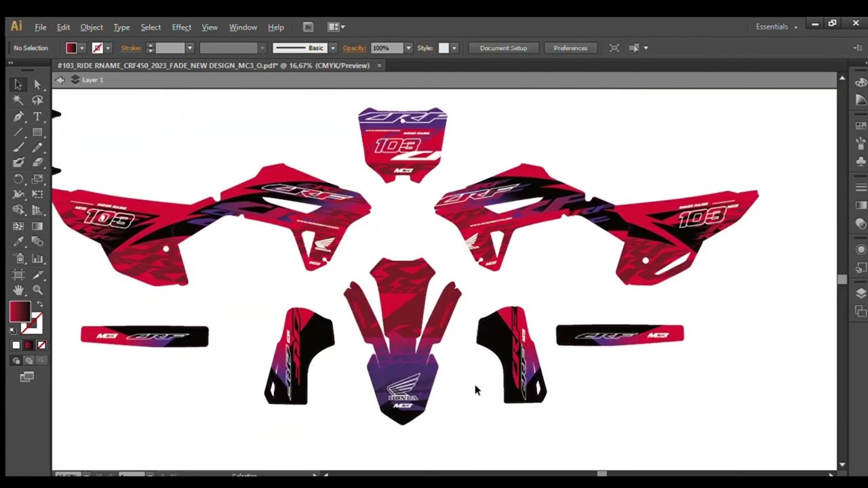The image size is (868, 488).
Task: Select the Blob Brush tool
Action: [x=18, y=163]
